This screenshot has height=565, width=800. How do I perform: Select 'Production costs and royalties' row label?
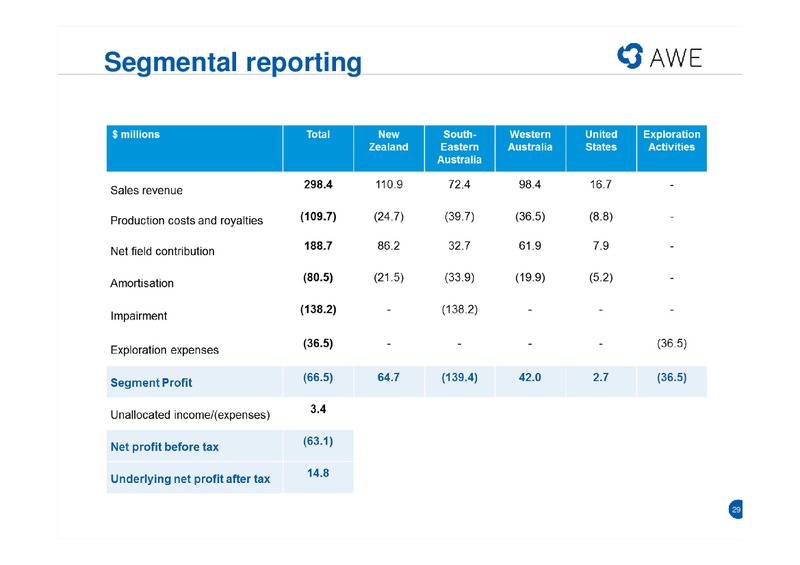pos(187,220)
